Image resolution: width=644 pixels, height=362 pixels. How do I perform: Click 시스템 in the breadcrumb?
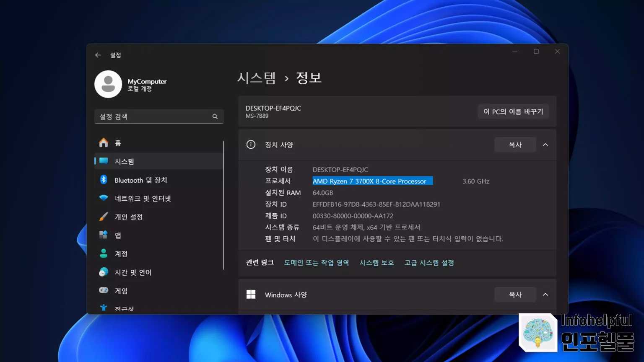click(x=257, y=78)
